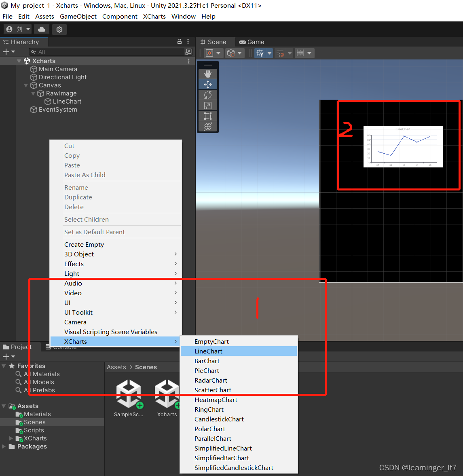Choose BarChart from XCharts submenu

coord(239,361)
